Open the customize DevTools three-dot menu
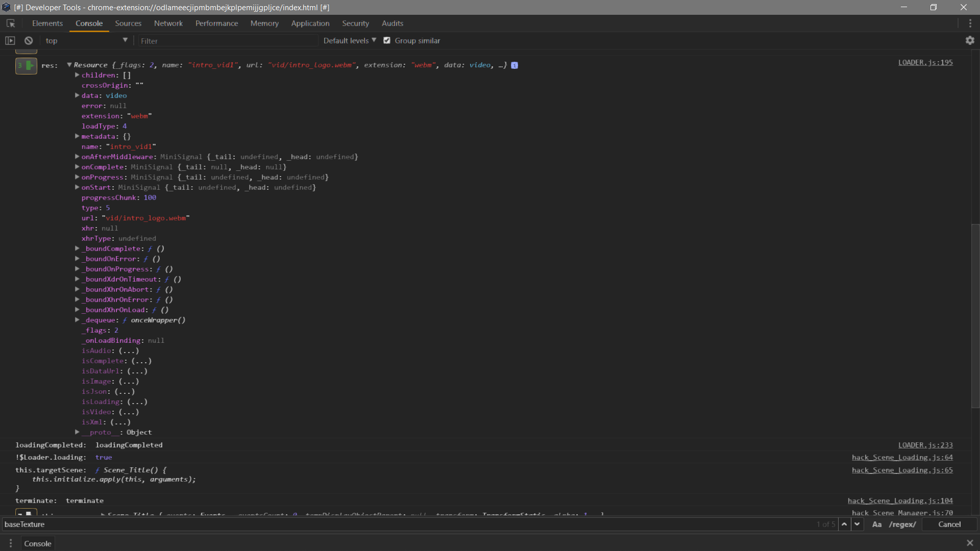 coord(970,23)
